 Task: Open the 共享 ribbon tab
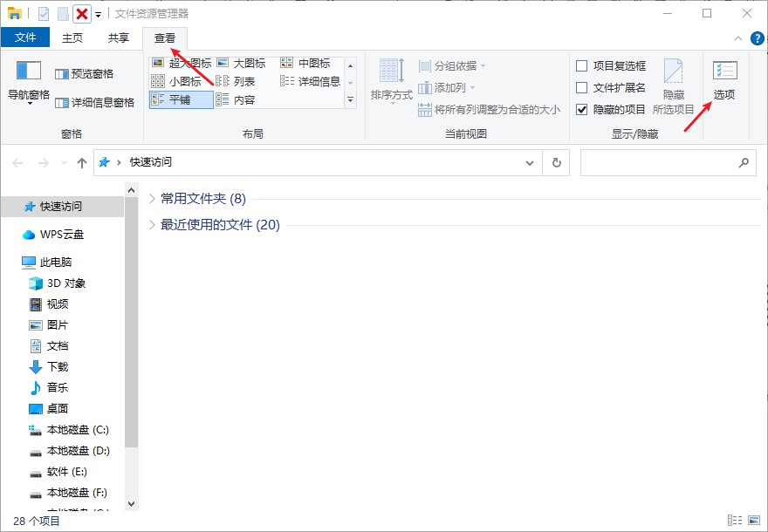tap(118, 38)
